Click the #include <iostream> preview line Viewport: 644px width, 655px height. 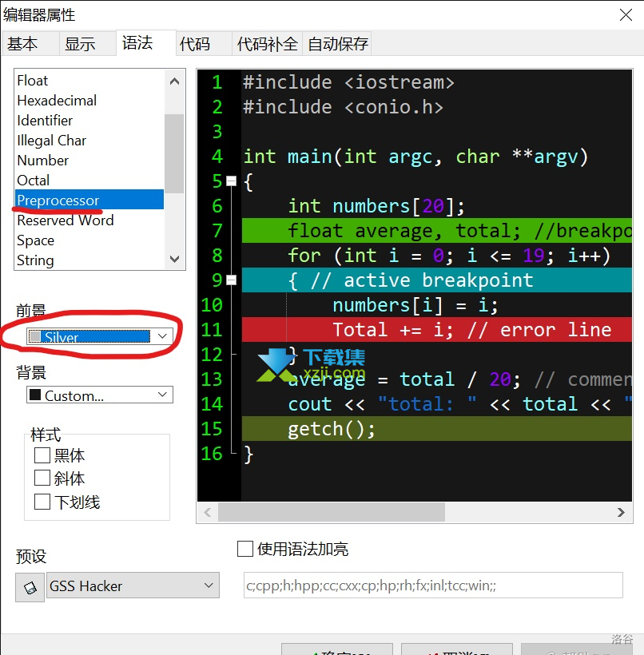pyautogui.click(x=348, y=81)
